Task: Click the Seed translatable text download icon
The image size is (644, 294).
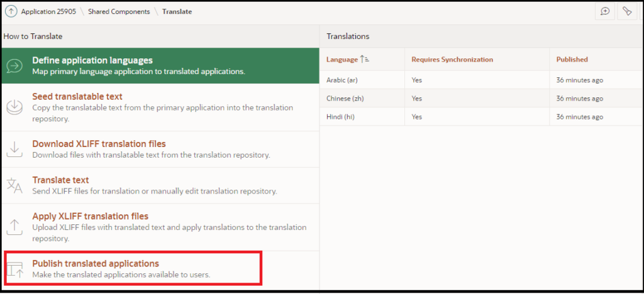Action: (x=14, y=107)
